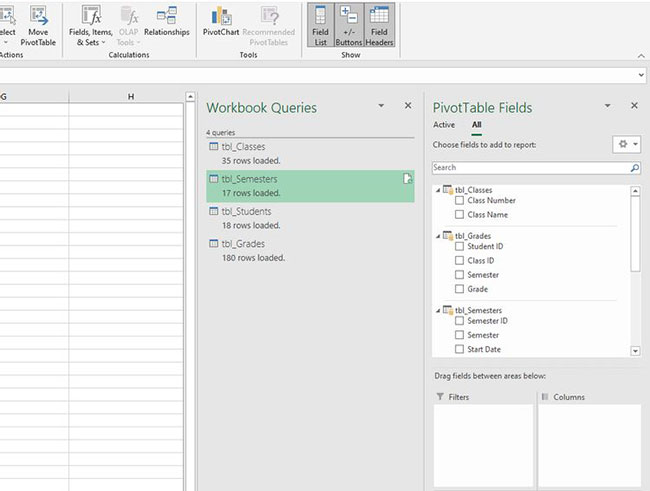650x491 pixels.
Task: Select the tbl_Students query
Action: pos(310,218)
